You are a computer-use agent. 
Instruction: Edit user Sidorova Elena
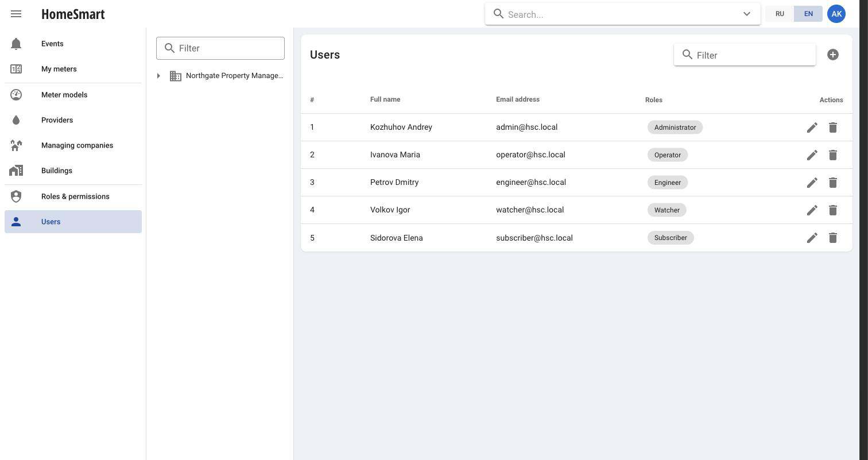click(812, 238)
